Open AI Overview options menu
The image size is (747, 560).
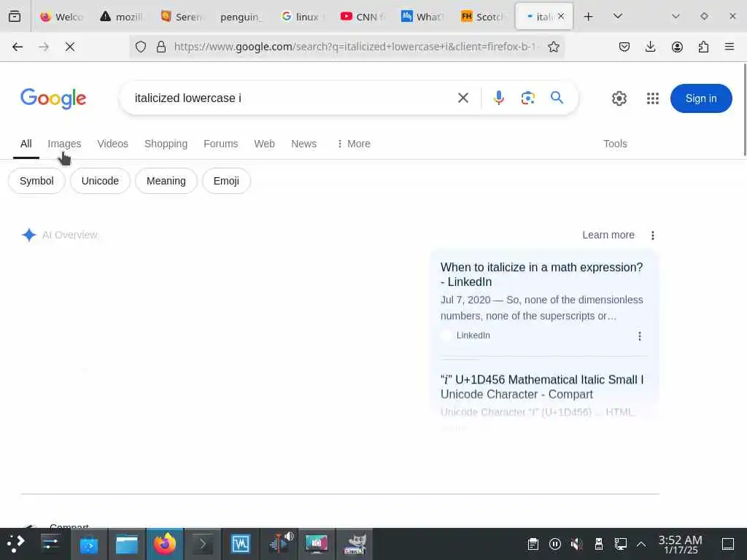pyautogui.click(x=653, y=236)
